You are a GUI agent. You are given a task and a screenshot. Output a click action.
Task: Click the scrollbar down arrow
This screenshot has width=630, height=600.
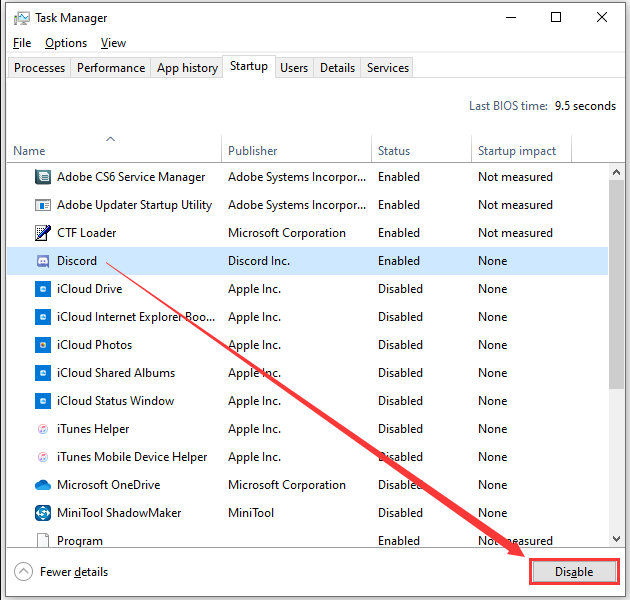[616, 539]
